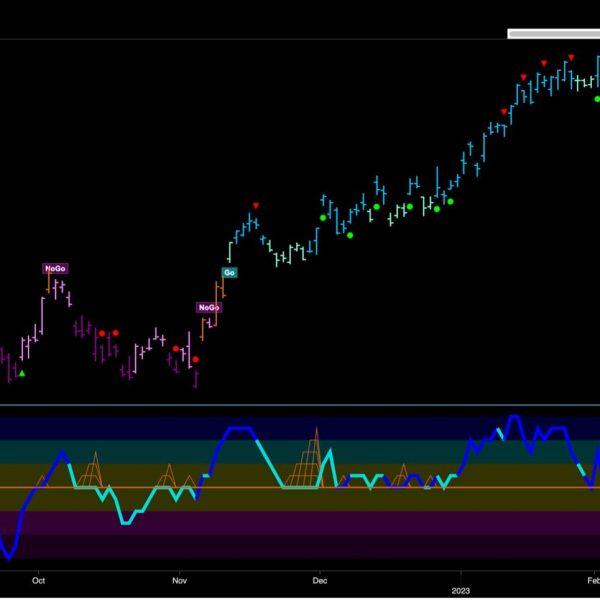Click the white bar at the top right

point(553,33)
